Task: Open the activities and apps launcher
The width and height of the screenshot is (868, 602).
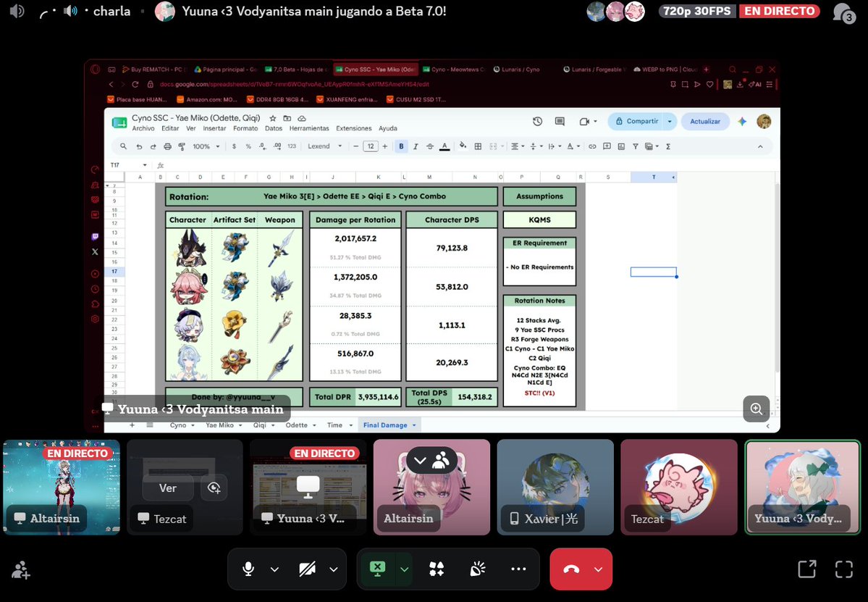Action: [437, 569]
